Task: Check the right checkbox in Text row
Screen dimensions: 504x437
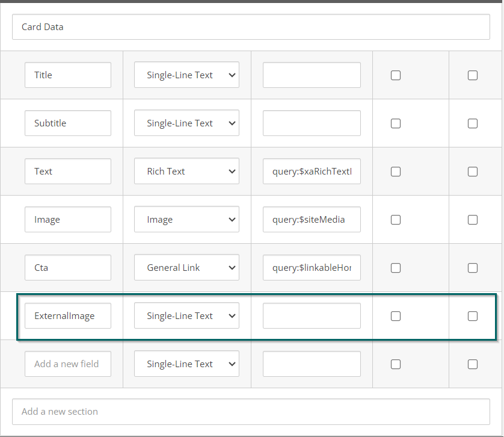Action: coord(473,172)
